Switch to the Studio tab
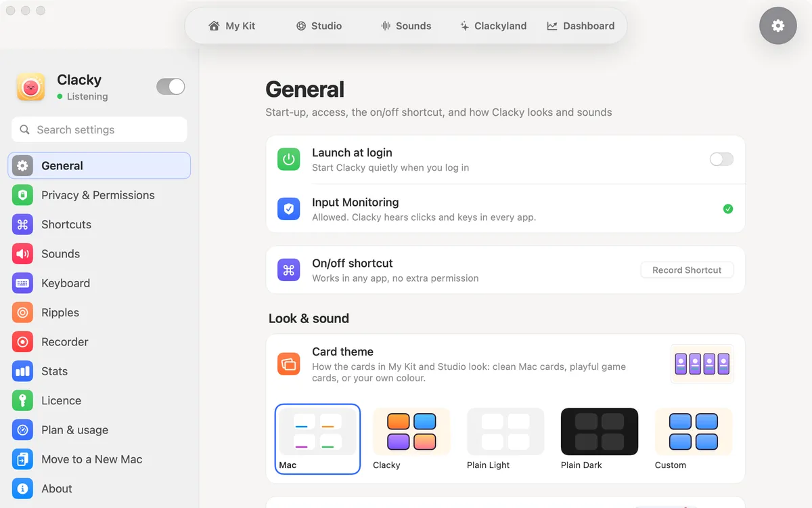This screenshot has width=812, height=508. pyautogui.click(x=319, y=26)
